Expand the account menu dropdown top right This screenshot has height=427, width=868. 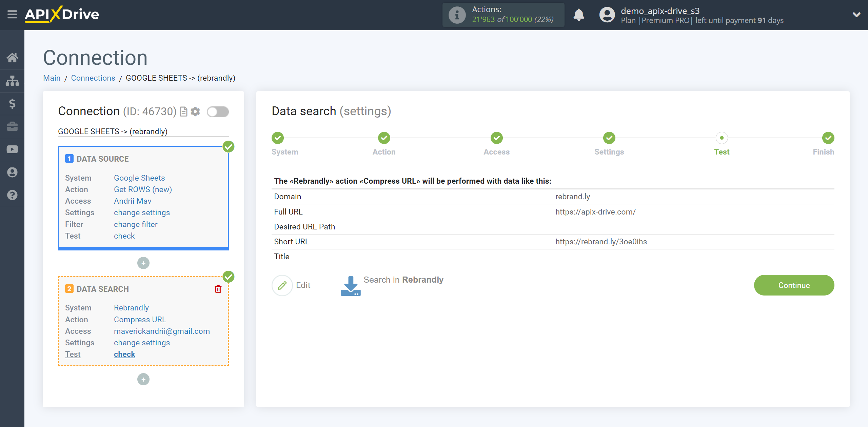(855, 15)
